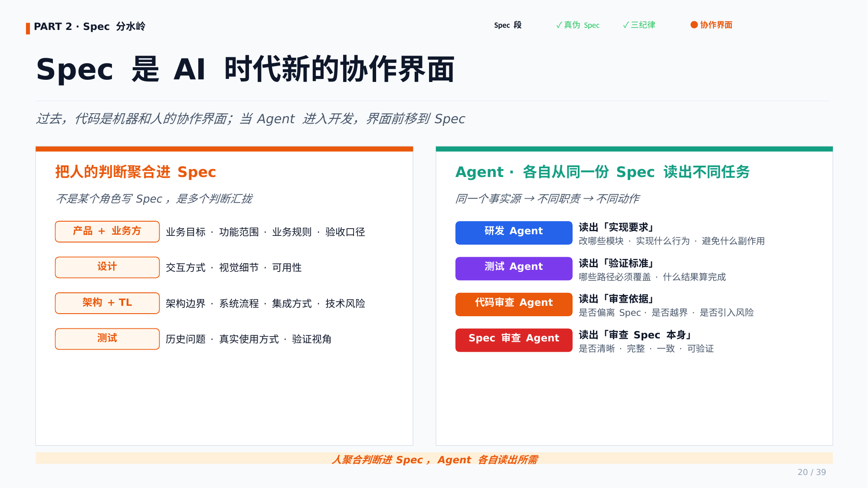Click the bold text '读出「审查 Spec 本身」'
Image resolution: width=868 pixels, height=488 pixels.
tap(635, 335)
